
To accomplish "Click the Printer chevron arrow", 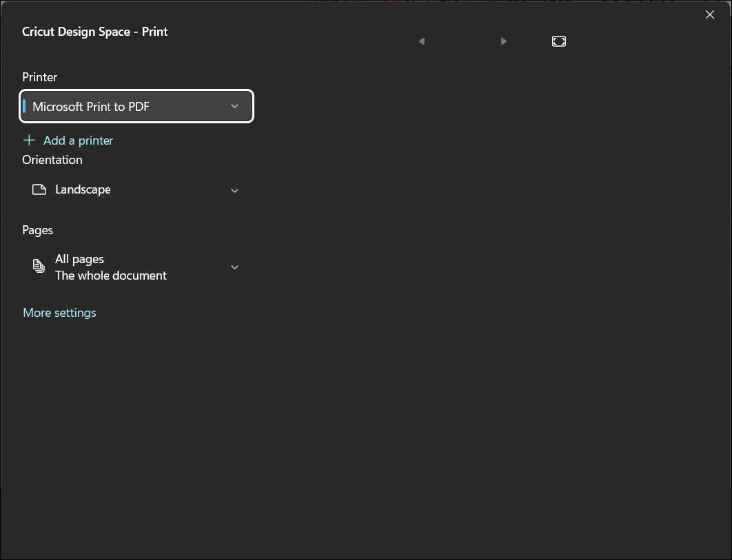I will pyautogui.click(x=235, y=106).
